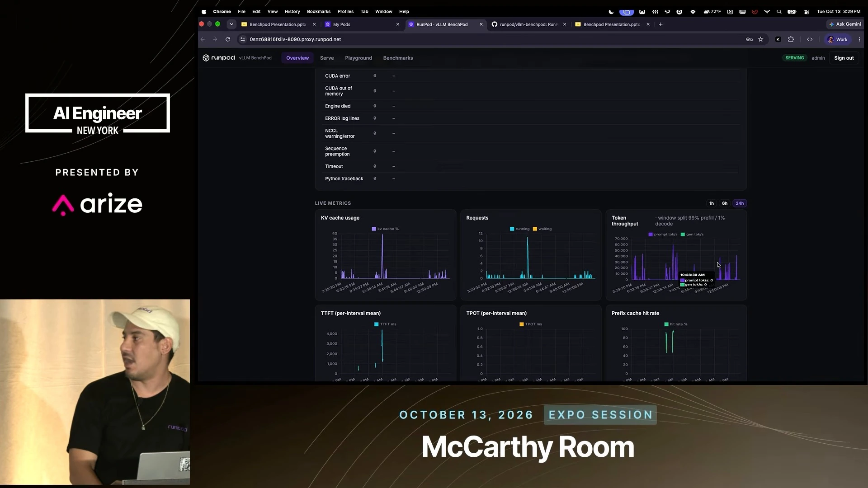Toggle the TPOT ms legend series
Screen dimensions: 868x488
[531, 324]
